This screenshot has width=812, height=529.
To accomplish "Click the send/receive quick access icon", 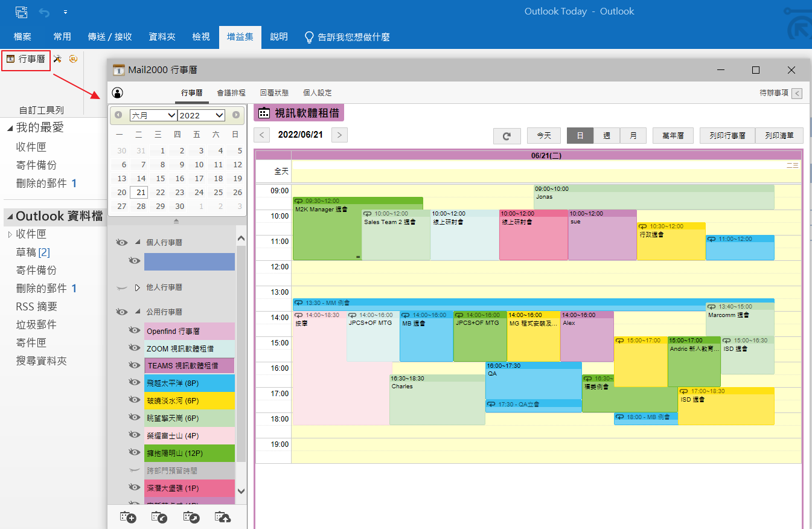I will 21,11.
